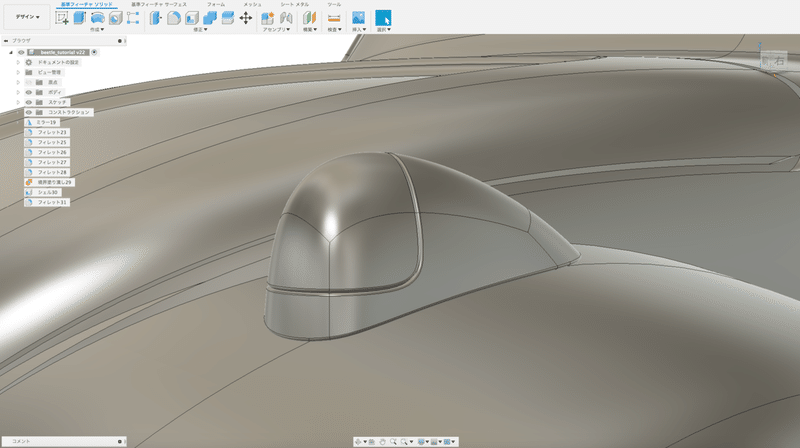Select the Pan hand tool
800x448 pixels.
tap(382, 442)
